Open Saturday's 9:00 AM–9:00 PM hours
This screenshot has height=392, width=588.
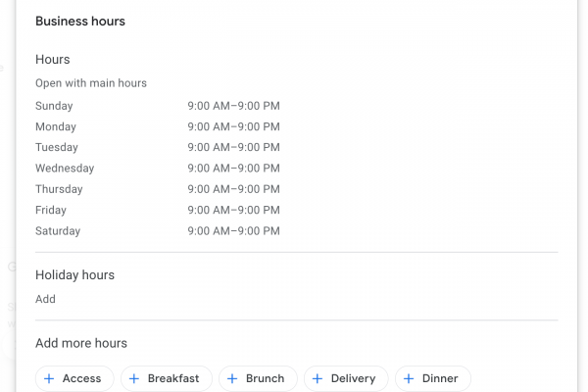(233, 231)
